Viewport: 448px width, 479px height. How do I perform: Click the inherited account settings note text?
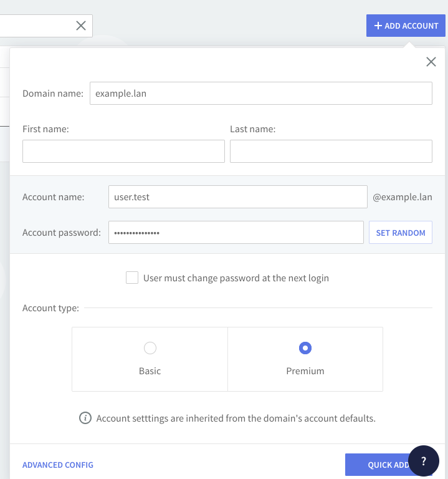(236, 418)
